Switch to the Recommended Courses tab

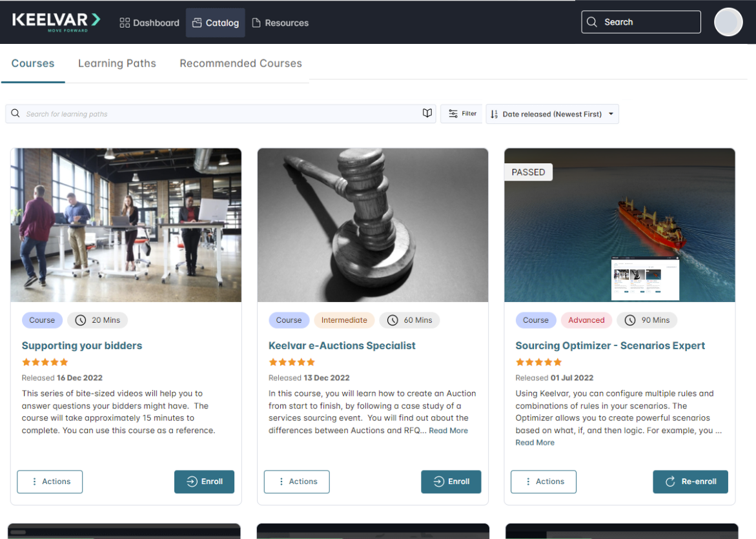click(241, 64)
